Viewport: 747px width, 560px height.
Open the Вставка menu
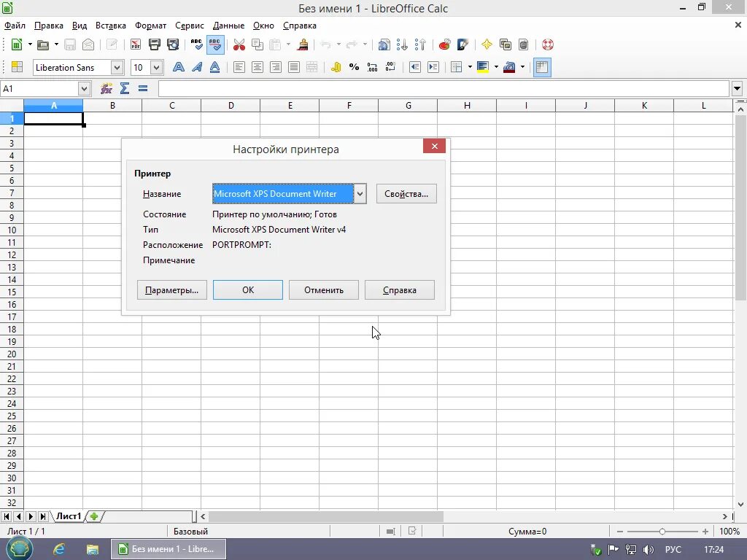111,26
